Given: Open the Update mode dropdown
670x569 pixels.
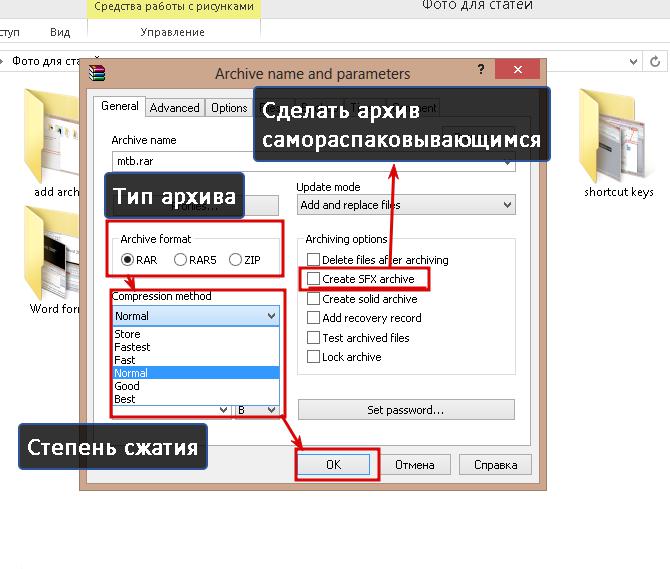Looking at the screenshot, I should [x=406, y=205].
